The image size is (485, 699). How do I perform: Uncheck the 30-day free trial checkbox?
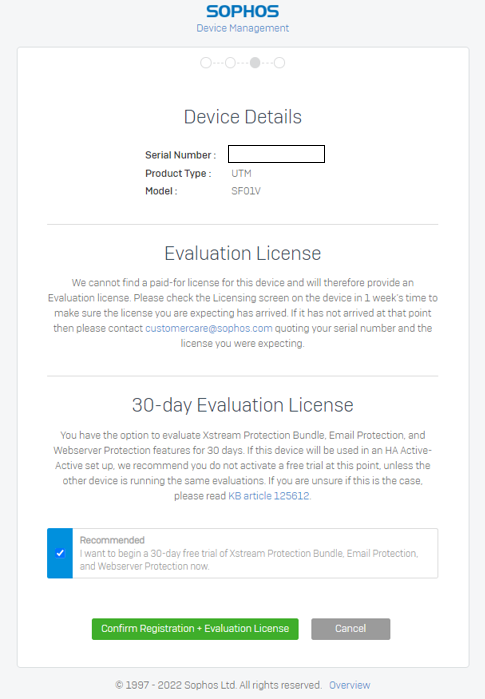click(60, 553)
